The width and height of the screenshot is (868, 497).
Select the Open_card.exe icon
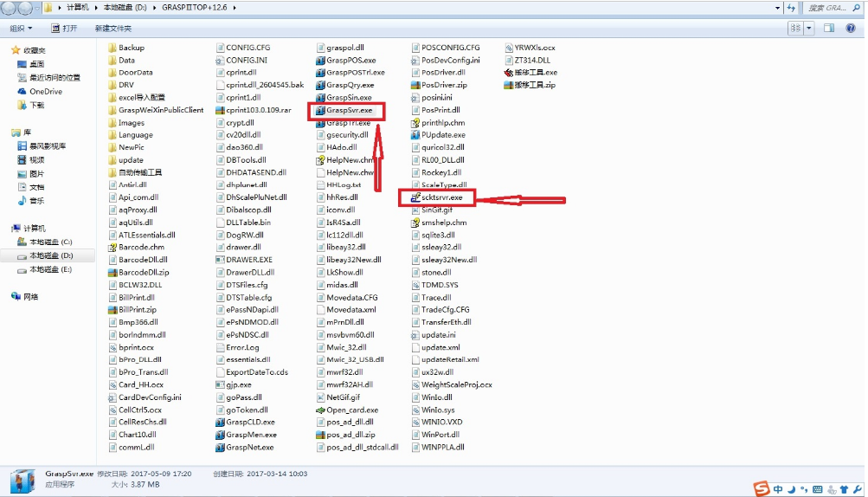tap(320, 410)
